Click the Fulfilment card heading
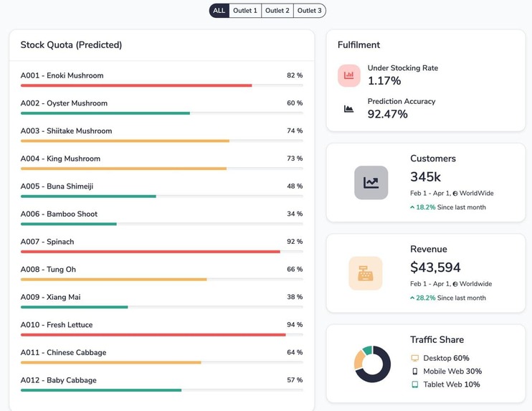Screen dimensions: 532x411 click(358, 44)
